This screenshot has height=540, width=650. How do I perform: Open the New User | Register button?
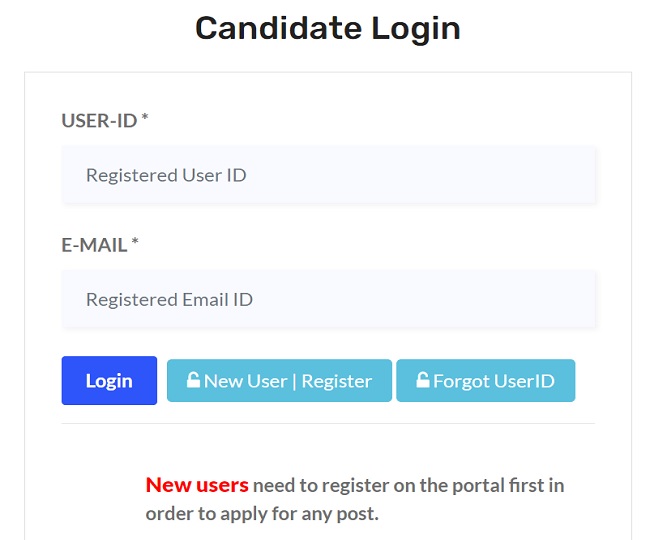pyautogui.click(x=279, y=380)
